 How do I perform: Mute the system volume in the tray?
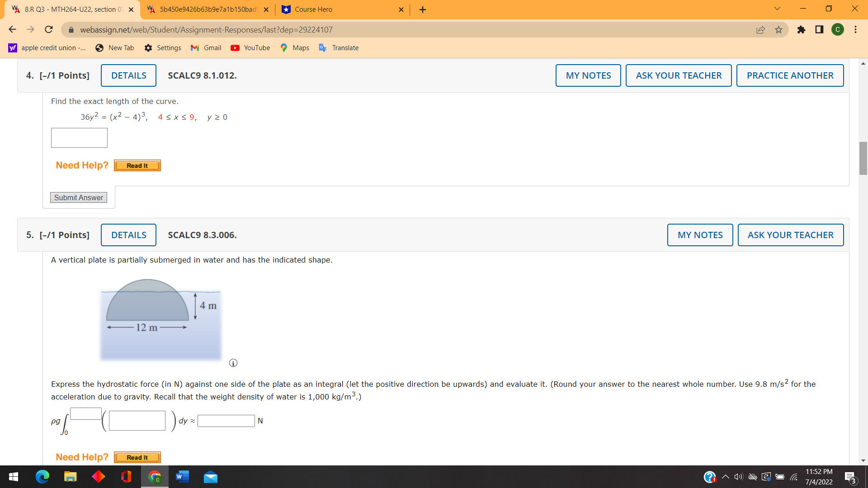739,477
